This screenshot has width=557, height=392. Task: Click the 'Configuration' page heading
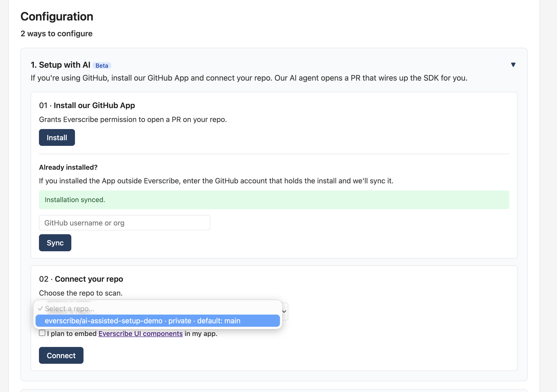57,17
